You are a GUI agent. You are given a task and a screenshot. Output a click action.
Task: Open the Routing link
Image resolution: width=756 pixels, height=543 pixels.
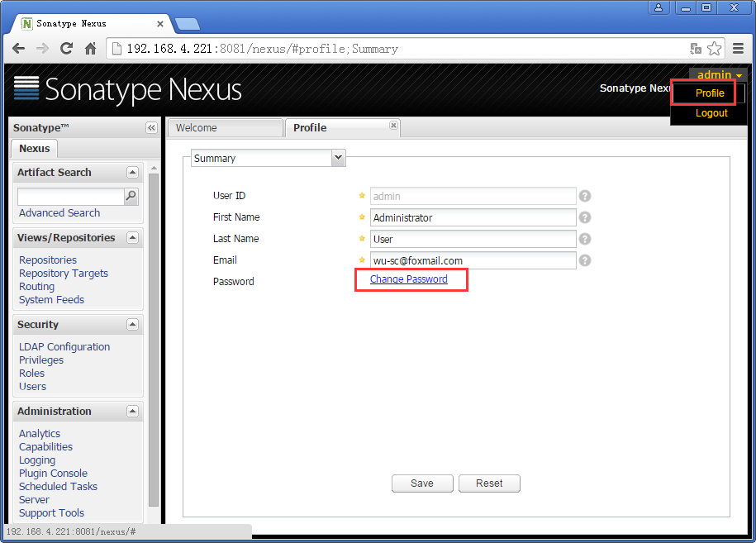(36, 287)
